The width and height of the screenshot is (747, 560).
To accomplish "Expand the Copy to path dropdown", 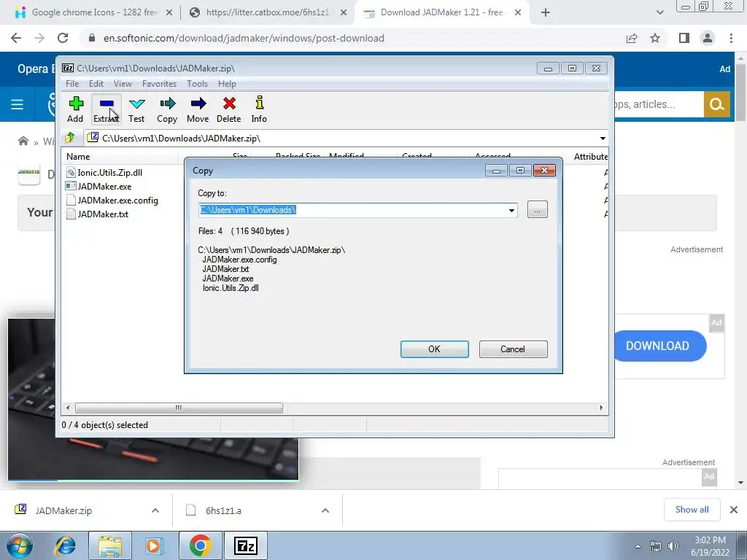I will pyautogui.click(x=511, y=210).
